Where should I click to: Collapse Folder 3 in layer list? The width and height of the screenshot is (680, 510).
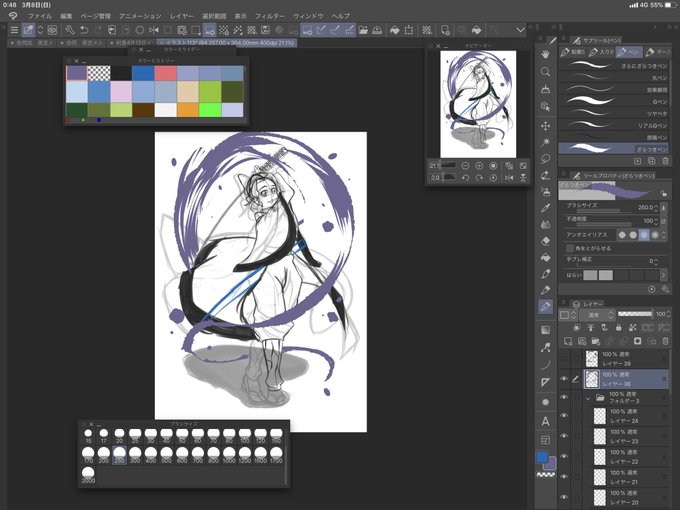[x=588, y=398]
